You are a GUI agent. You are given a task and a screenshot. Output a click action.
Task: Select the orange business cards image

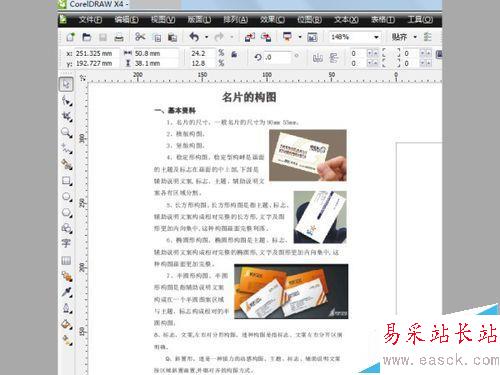[291, 291]
